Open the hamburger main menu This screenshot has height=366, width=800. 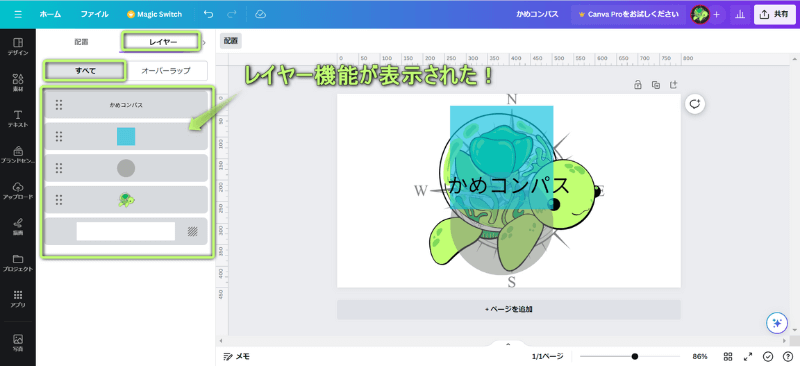tap(18, 14)
